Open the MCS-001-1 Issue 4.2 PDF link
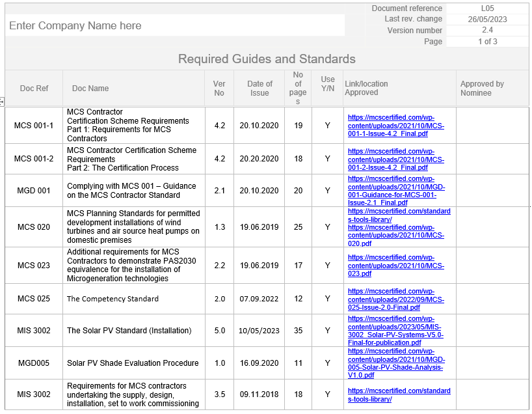 tap(395, 126)
